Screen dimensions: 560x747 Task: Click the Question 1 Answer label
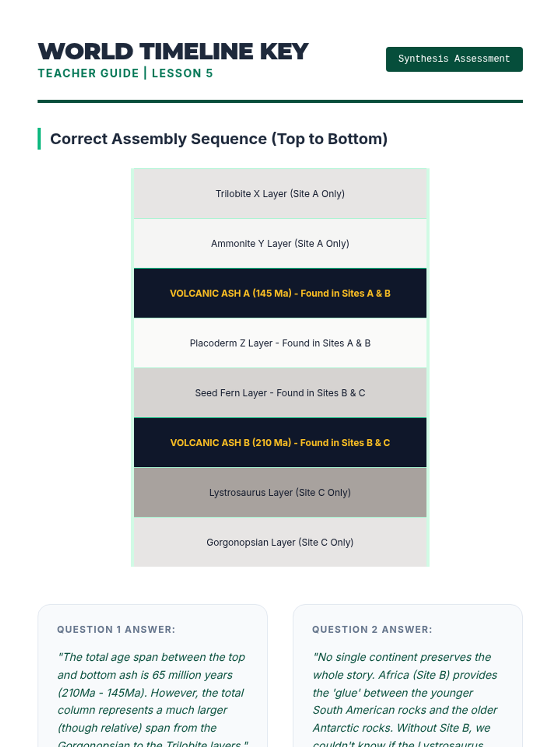click(x=116, y=629)
